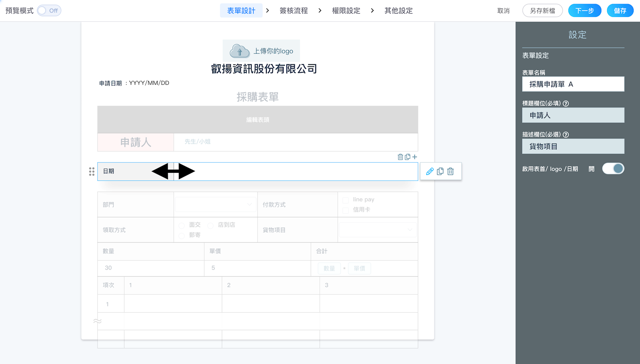This screenshot has width=640, height=364.
Task: Click the plus icon above the 日期 row
Action: (414, 157)
